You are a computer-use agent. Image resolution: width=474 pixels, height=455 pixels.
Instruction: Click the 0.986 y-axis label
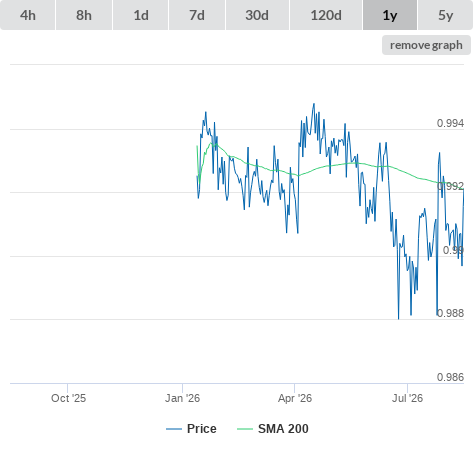450,377
